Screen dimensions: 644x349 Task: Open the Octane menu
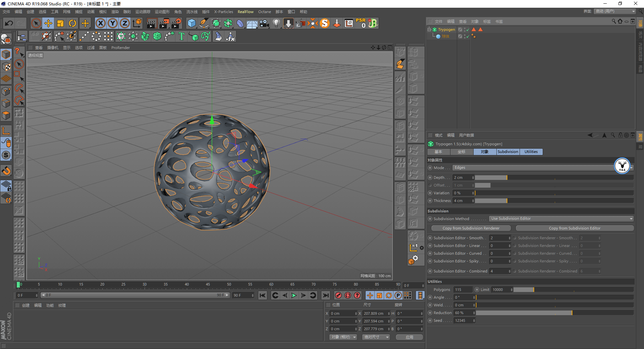pyautogui.click(x=264, y=12)
